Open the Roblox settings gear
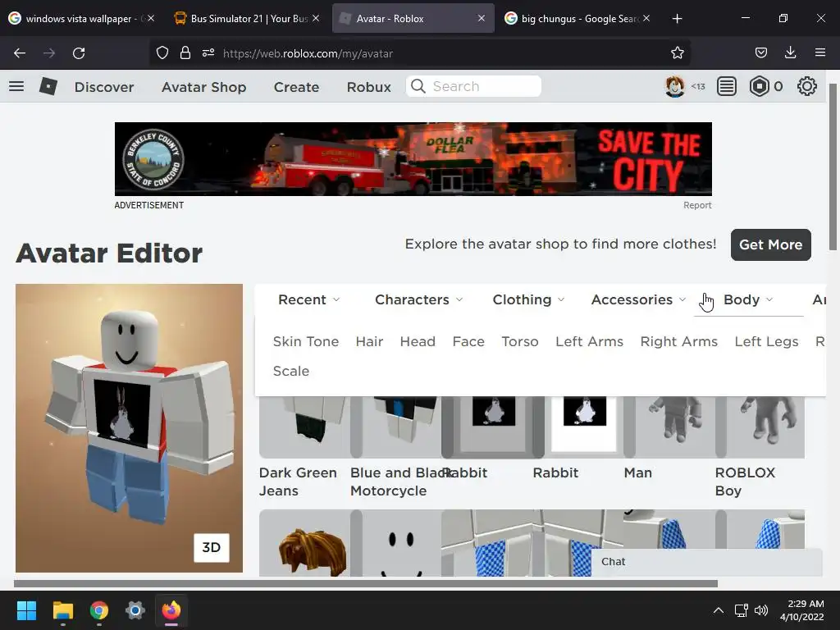The height and width of the screenshot is (630, 840). click(x=807, y=86)
